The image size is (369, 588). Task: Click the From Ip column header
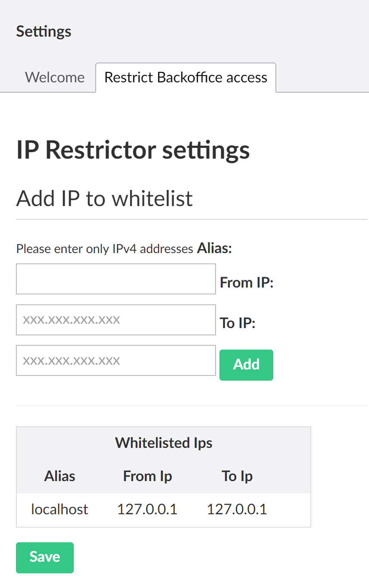(147, 476)
